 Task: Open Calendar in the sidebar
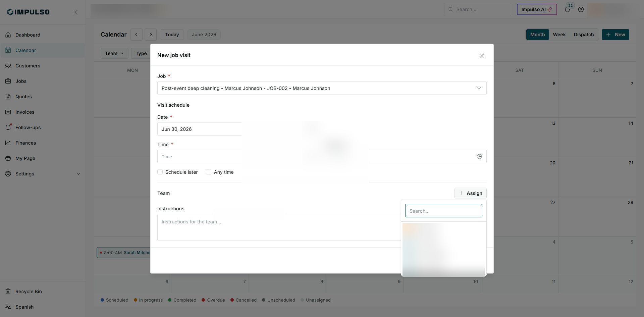pos(43,50)
